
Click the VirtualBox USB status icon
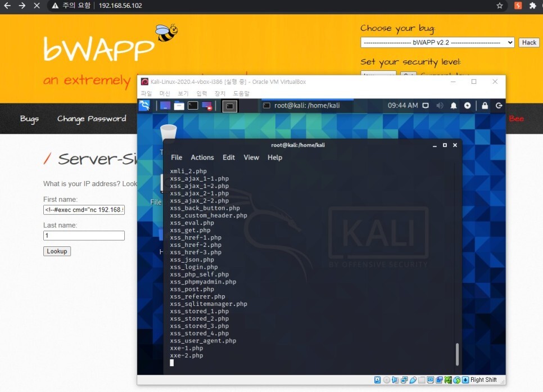pyautogui.click(x=413, y=380)
